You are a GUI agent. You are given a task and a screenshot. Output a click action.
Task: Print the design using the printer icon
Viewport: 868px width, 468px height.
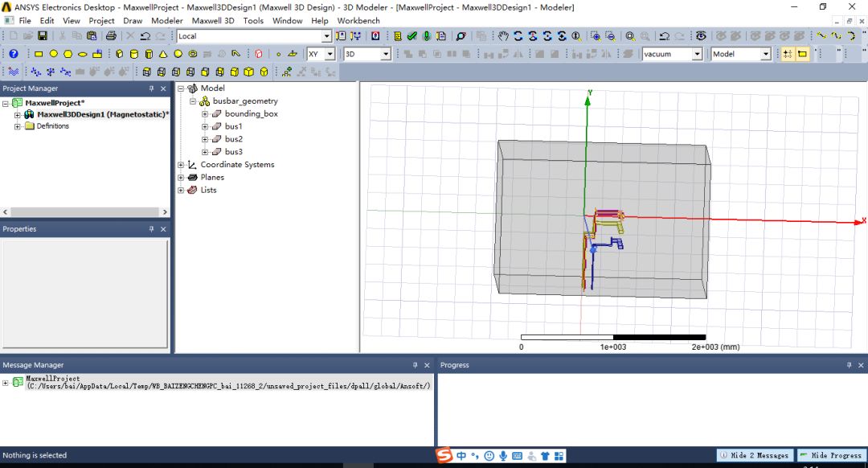point(111,36)
